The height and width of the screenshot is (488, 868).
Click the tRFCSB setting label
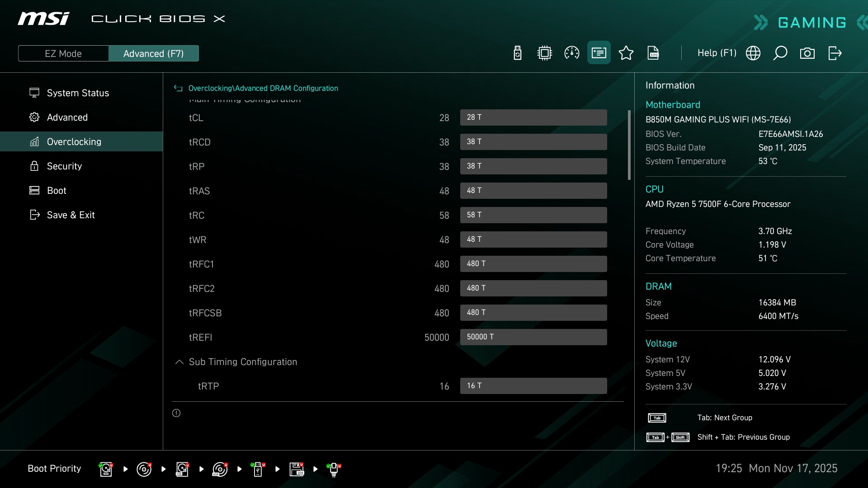[x=205, y=313]
